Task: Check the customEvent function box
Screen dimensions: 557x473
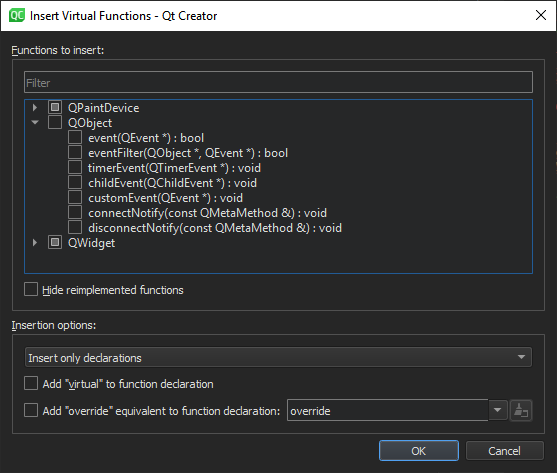Action: pyautogui.click(x=75, y=197)
